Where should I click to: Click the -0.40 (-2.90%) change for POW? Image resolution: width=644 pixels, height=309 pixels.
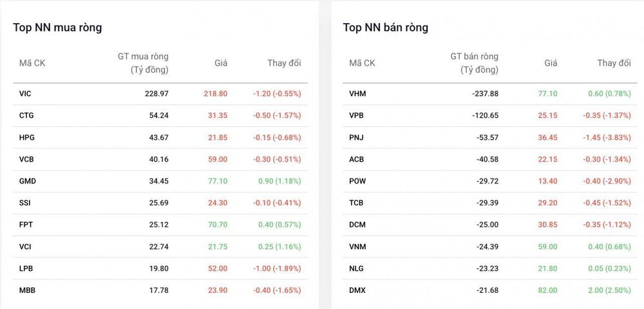607,181
